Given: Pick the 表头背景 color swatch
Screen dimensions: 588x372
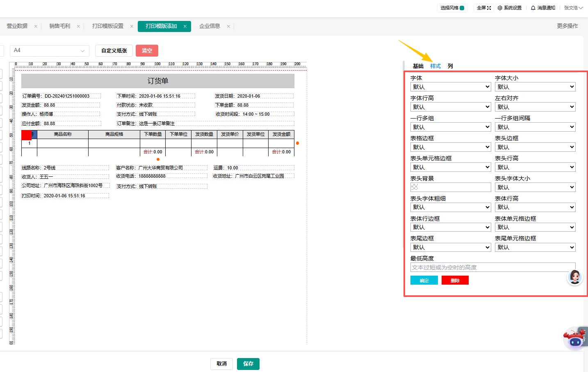Looking at the screenshot, I should pyautogui.click(x=451, y=187).
